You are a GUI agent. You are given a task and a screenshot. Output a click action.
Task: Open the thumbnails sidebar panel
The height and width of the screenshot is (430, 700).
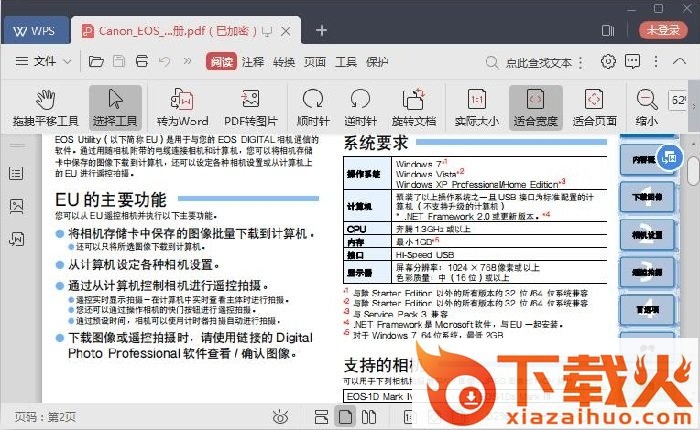pos(17,206)
